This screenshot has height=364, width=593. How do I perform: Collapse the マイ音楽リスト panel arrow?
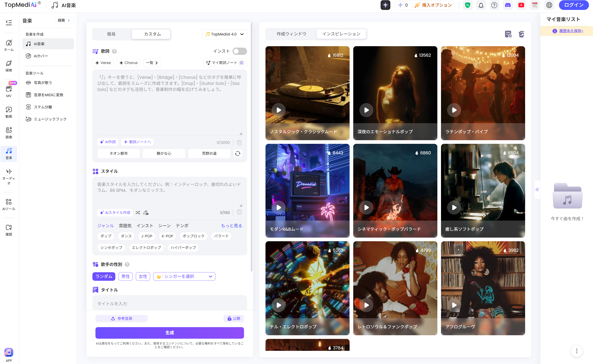pyautogui.click(x=537, y=189)
